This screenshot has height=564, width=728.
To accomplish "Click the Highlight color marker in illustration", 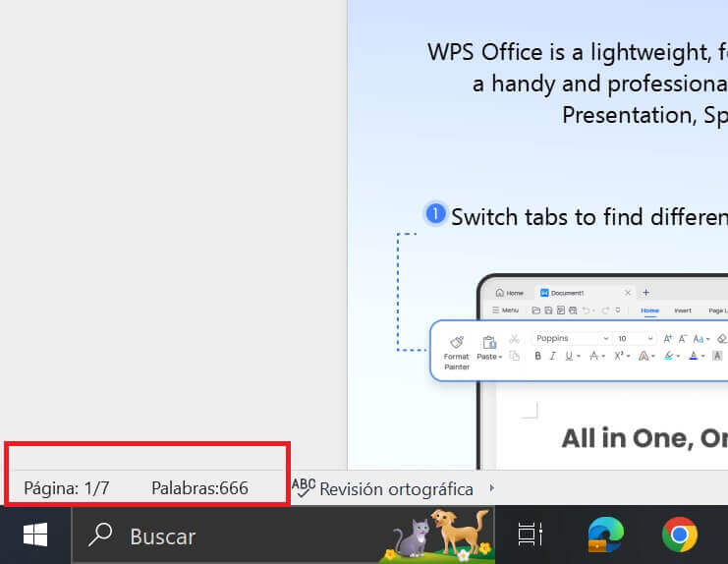I will tap(669, 356).
